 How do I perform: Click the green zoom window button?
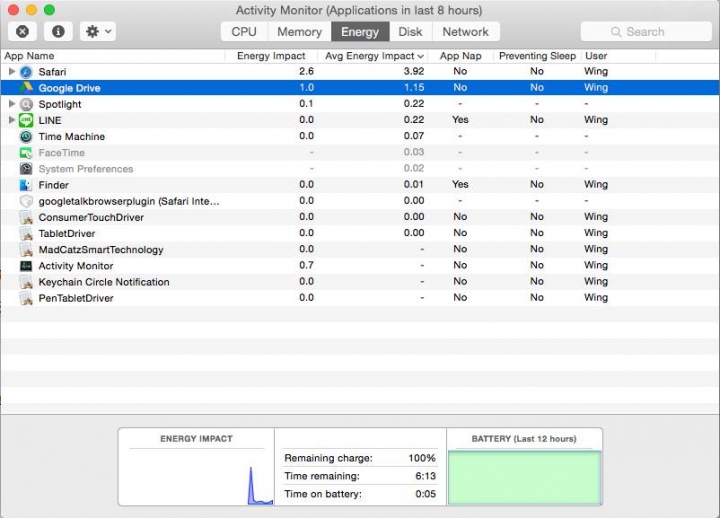pos(49,10)
